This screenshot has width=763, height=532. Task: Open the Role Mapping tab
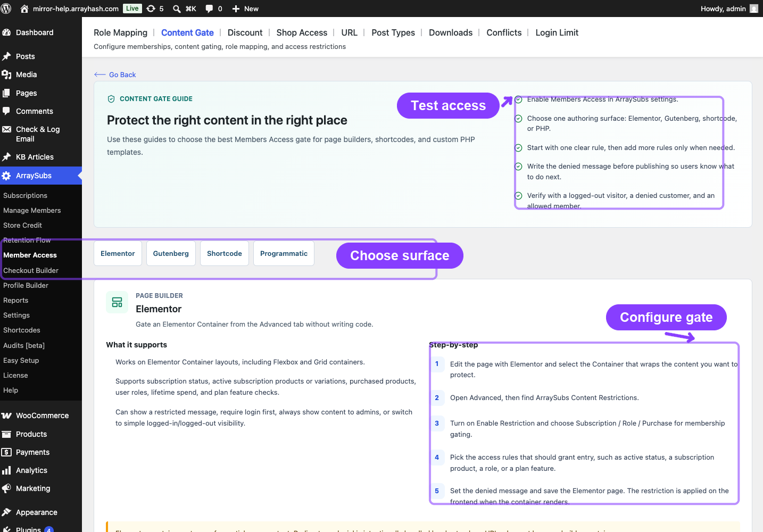click(120, 32)
